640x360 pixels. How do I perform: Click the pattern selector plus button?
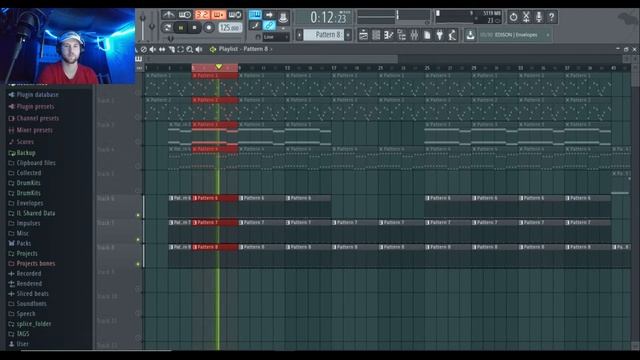point(348,35)
